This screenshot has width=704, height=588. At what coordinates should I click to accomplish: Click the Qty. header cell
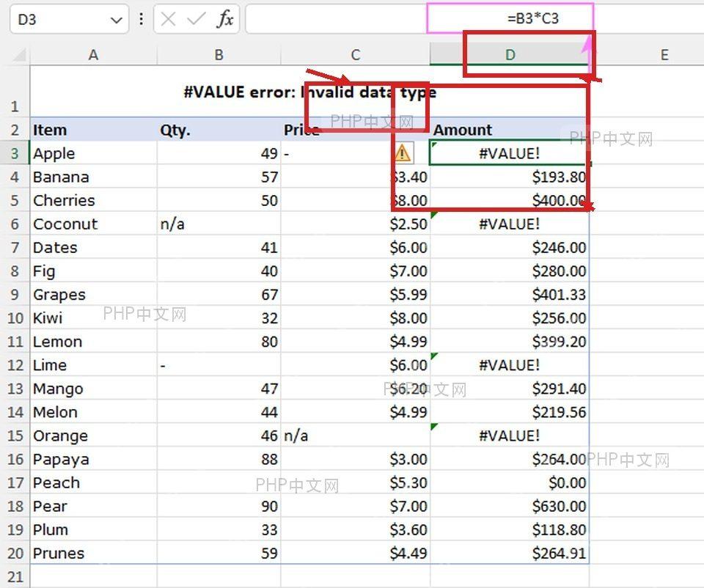219,130
